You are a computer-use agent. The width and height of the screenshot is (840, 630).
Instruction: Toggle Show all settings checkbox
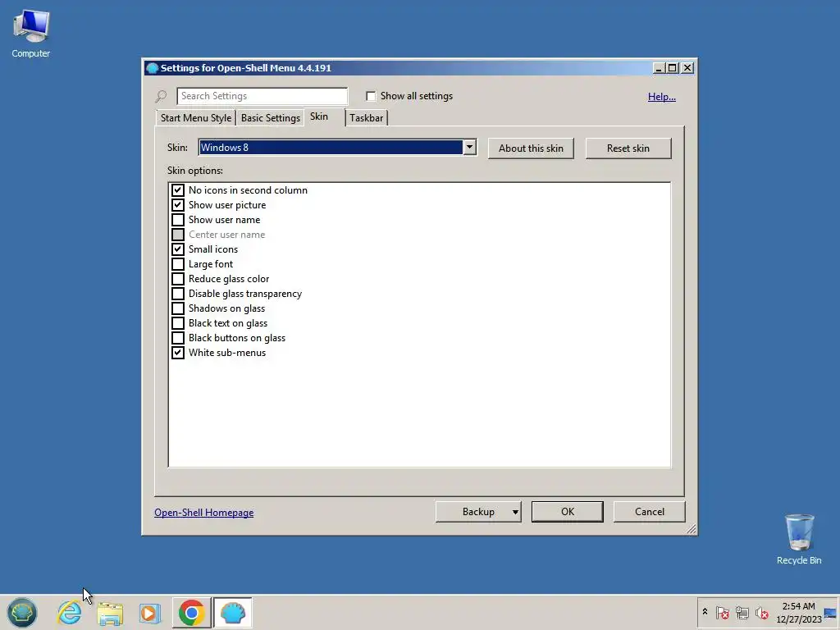pyautogui.click(x=371, y=96)
